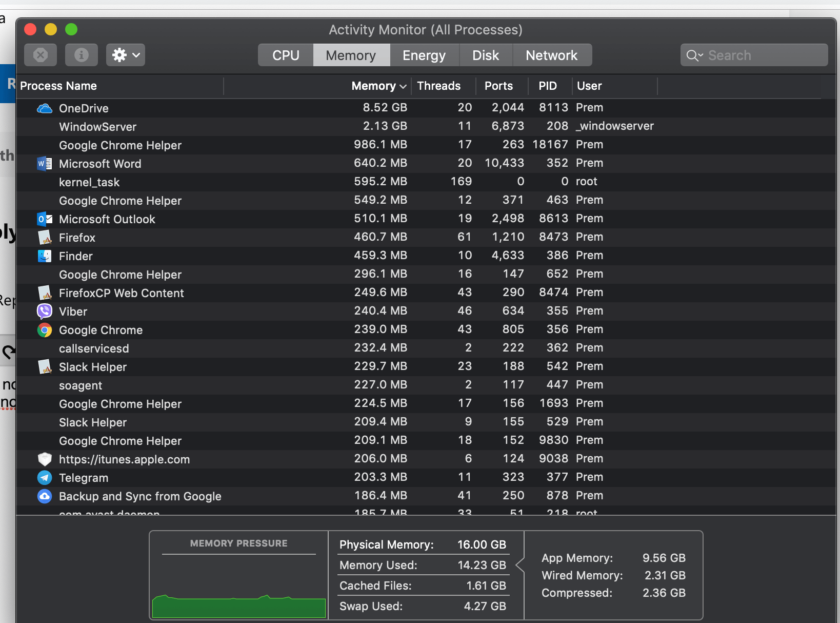The width and height of the screenshot is (840, 623).
Task: Select the Memory tab
Action: coord(351,55)
